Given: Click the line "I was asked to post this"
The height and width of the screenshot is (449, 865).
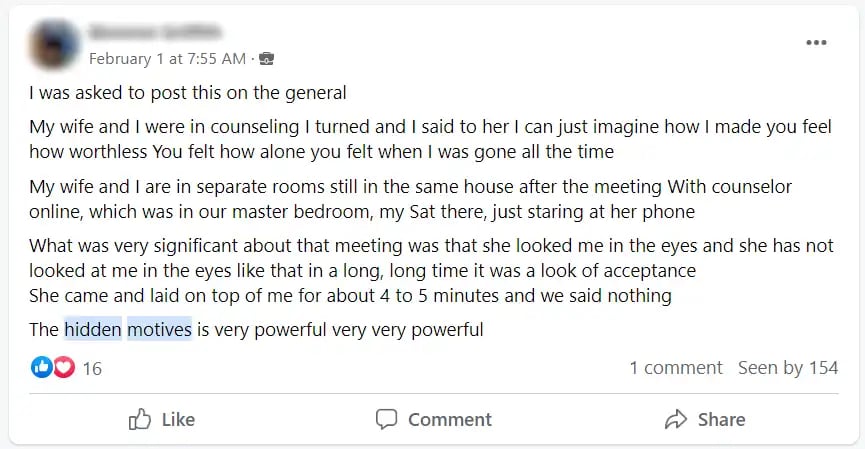Looking at the screenshot, I should [x=188, y=94].
